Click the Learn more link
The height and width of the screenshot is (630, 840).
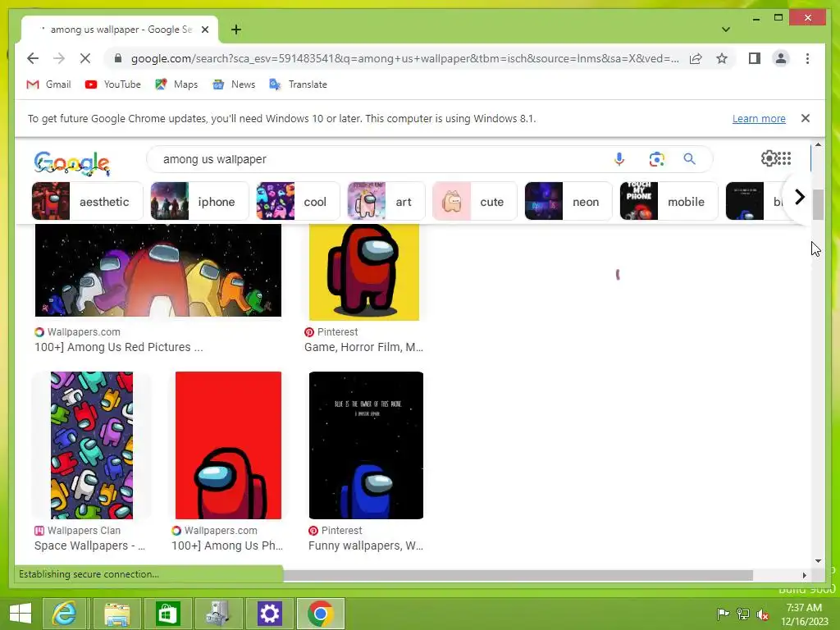[759, 118]
